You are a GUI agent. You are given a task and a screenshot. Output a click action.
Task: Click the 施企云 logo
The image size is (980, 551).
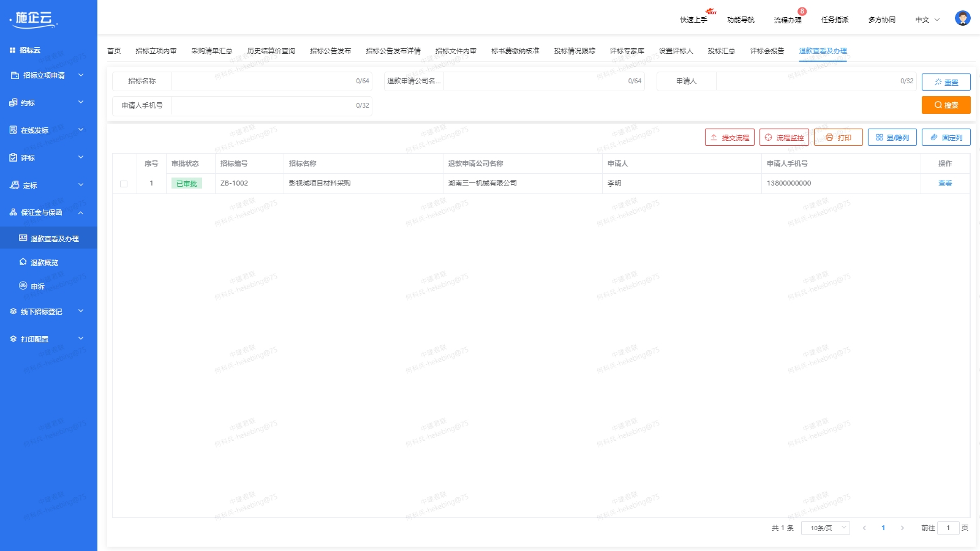34,19
